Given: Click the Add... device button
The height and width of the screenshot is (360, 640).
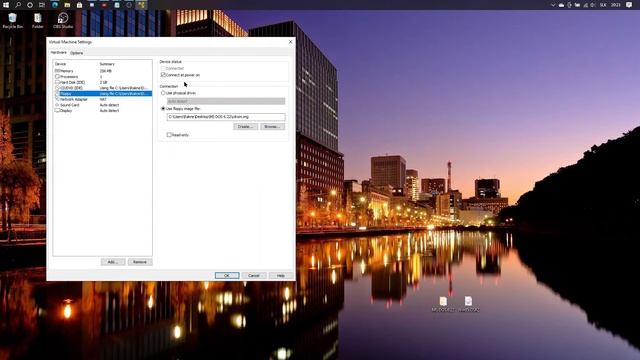Looking at the screenshot, I should tap(113, 262).
